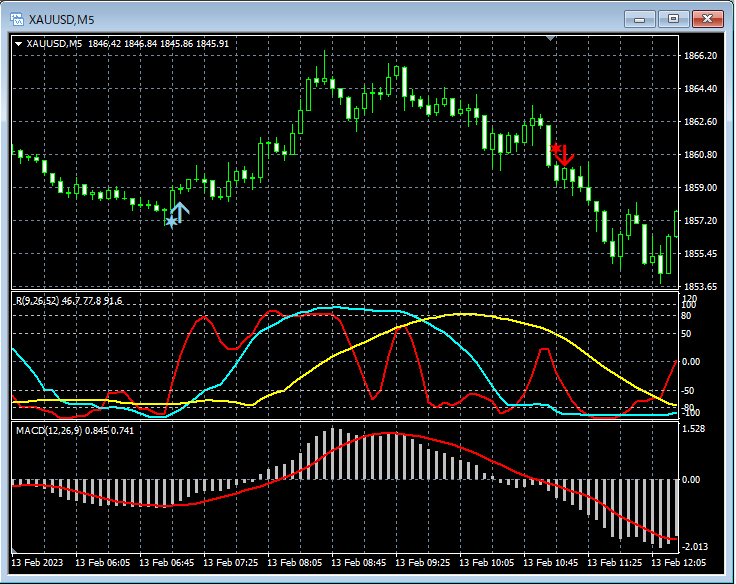The width and height of the screenshot is (736, 584).
Task: Click the XAUUSD,M5 window title text
Action: [61, 18]
